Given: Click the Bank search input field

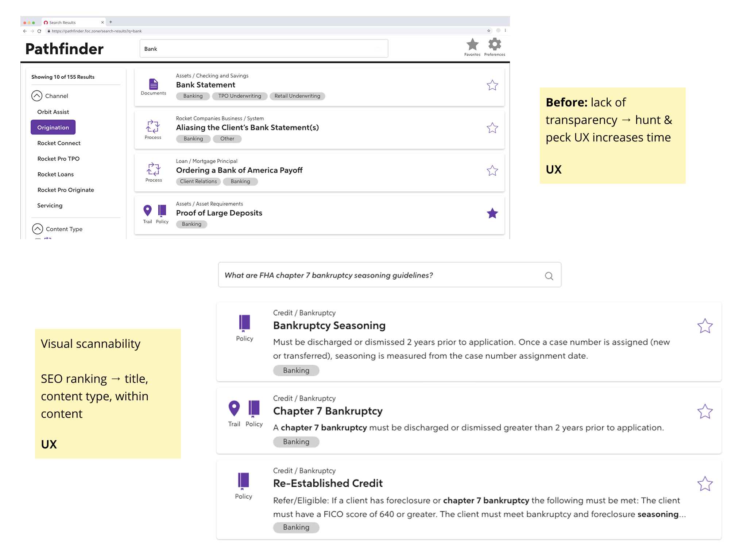Looking at the screenshot, I should 255,49.
